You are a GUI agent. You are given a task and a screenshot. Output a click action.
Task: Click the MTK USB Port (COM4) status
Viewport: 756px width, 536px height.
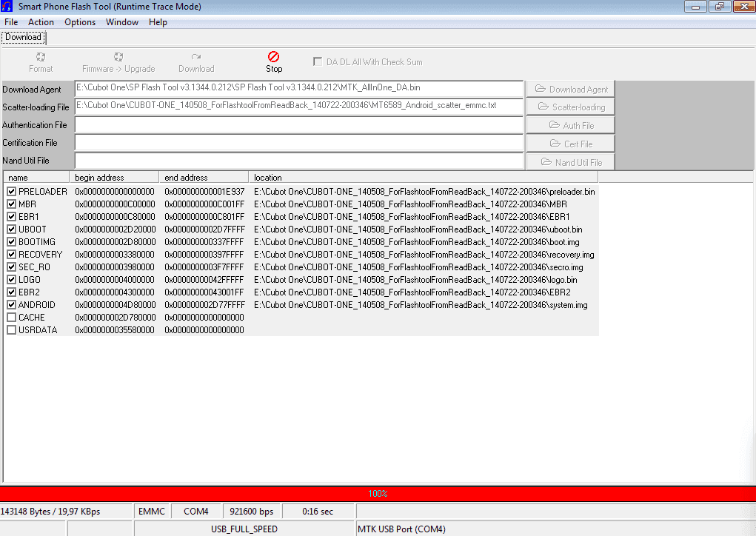tap(401, 529)
